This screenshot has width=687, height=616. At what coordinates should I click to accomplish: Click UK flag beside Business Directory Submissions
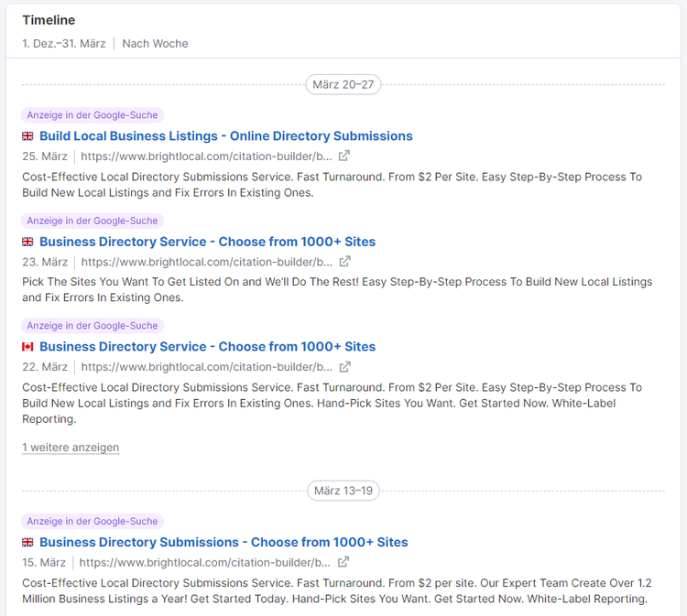pyautogui.click(x=27, y=543)
